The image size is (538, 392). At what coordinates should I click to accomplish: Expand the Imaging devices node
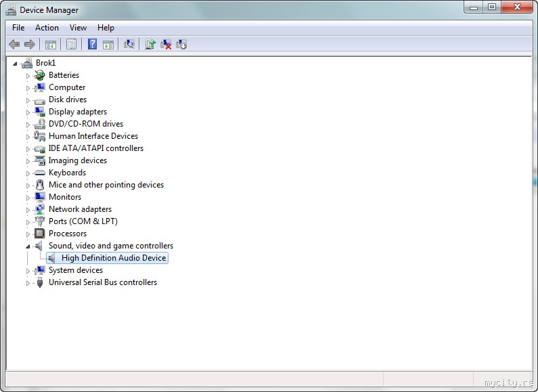pyautogui.click(x=28, y=161)
